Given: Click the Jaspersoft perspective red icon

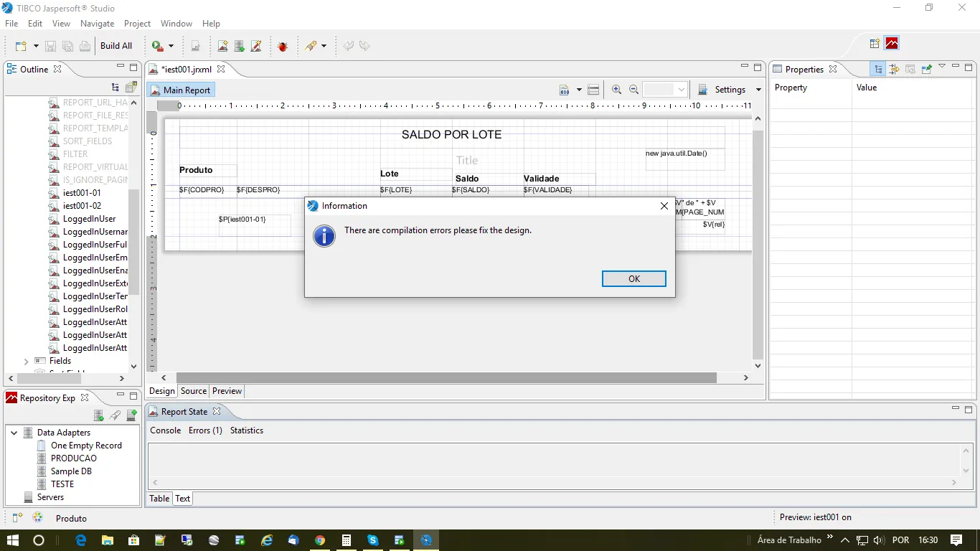Looking at the screenshot, I should [892, 44].
